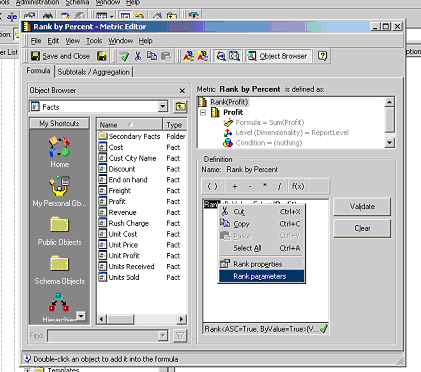Screen dimensions: 421x372
Task: Open the f(x) function button
Action: [x=298, y=186]
